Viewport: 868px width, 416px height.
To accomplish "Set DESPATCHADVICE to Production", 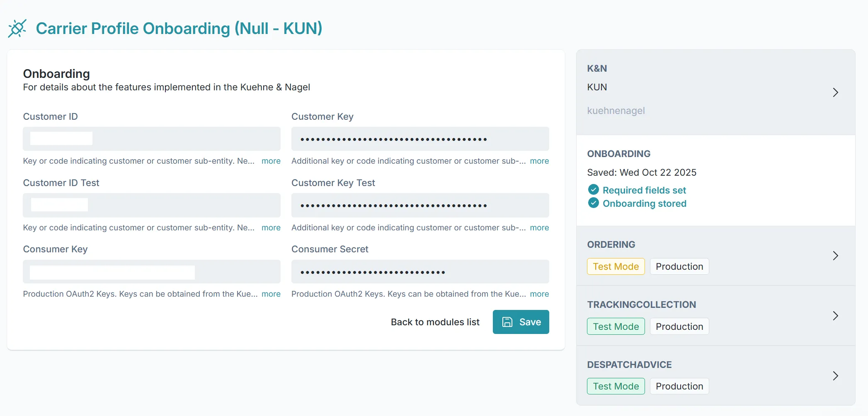I will click(x=679, y=386).
